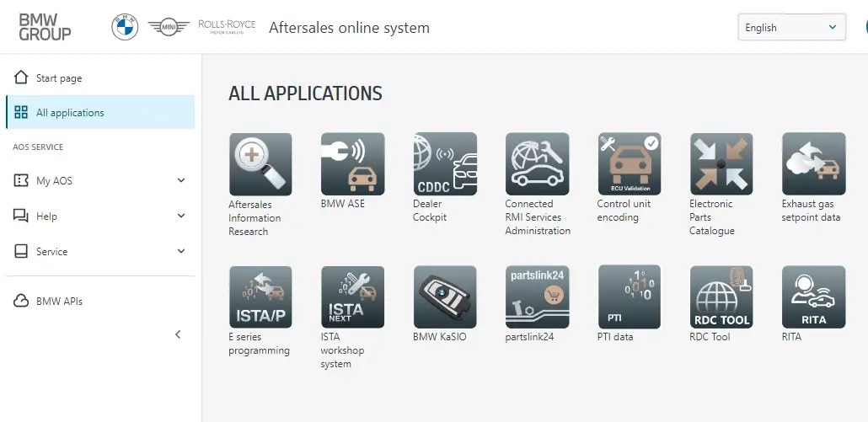Click 'partslink24' caption under icon
The image size is (868, 422).
(x=529, y=337)
